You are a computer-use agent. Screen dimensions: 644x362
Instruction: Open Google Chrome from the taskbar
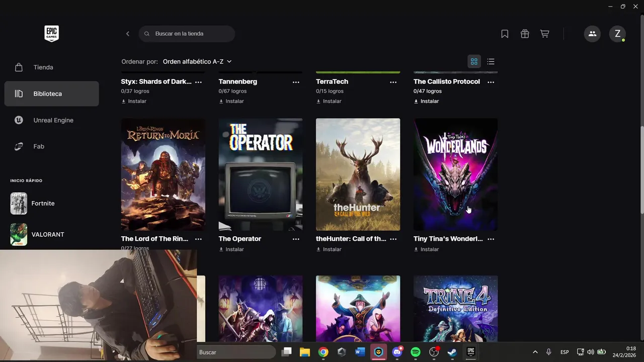coord(324,352)
